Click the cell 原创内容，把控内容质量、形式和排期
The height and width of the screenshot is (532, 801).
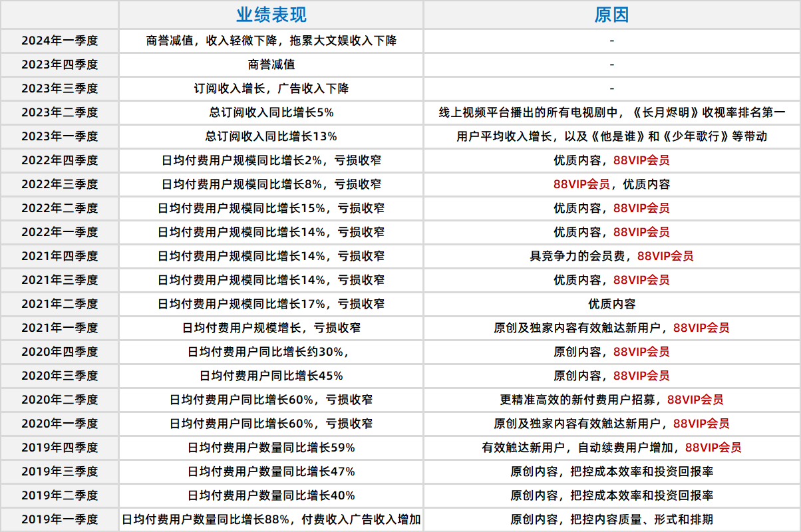pyautogui.click(x=612, y=519)
